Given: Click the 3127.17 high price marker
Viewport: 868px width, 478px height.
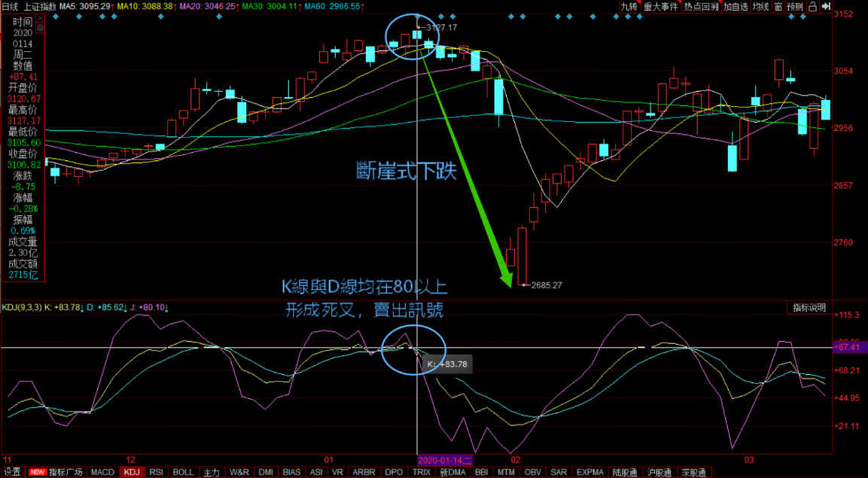Looking at the screenshot, I should [440, 28].
